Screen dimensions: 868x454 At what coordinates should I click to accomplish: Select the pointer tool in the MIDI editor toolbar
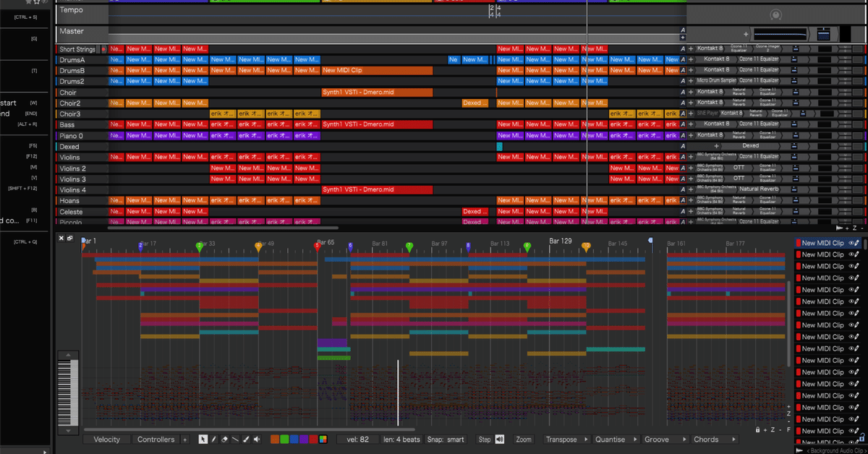[x=203, y=439]
